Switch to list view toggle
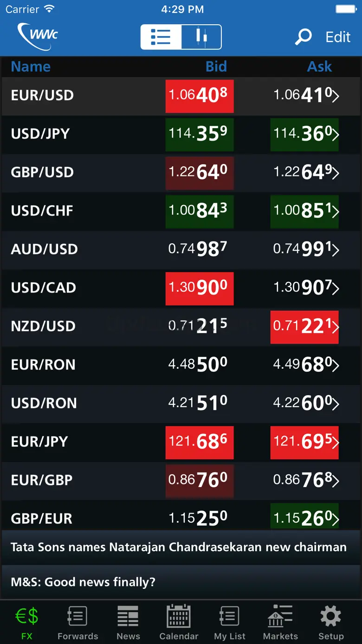The width and height of the screenshot is (362, 644). (161, 37)
